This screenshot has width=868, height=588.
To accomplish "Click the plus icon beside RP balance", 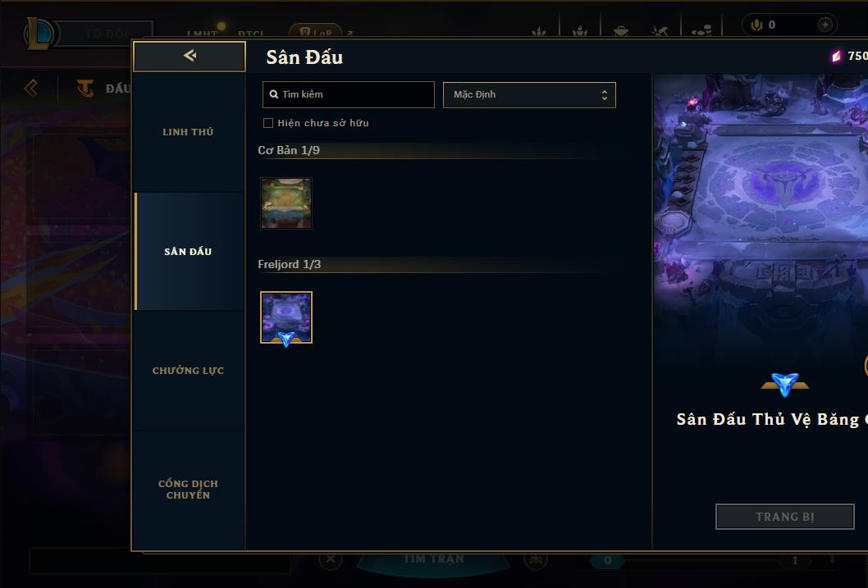I will tap(825, 25).
